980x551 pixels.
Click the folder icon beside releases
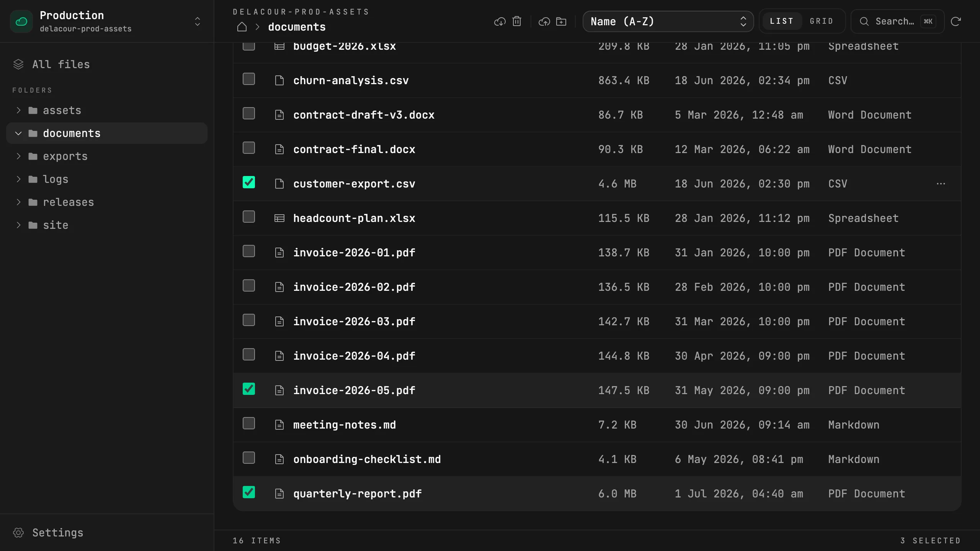click(33, 202)
